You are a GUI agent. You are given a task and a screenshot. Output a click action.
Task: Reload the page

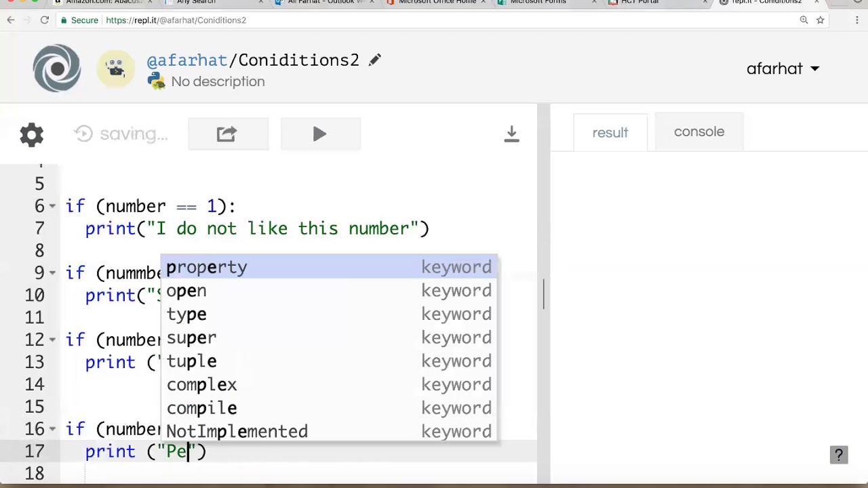click(x=45, y=20)
